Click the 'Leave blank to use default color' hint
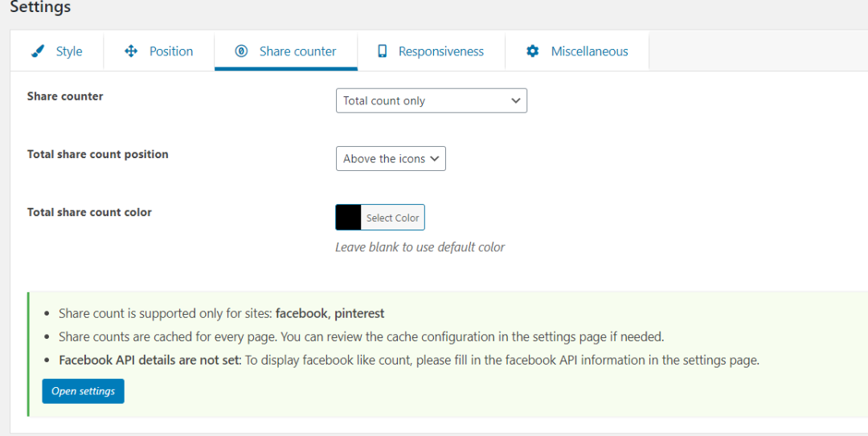Viewport: 868px width, 436px height. 420,247
